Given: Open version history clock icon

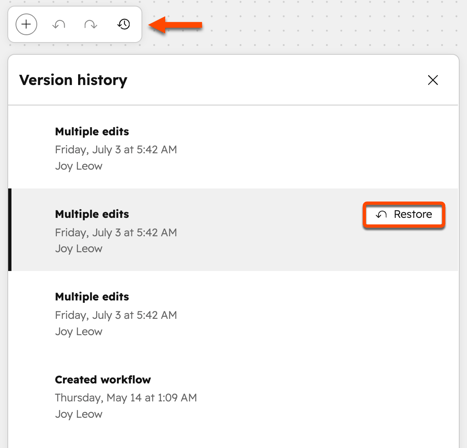Looking at the screenshot, I should [124, 24].
